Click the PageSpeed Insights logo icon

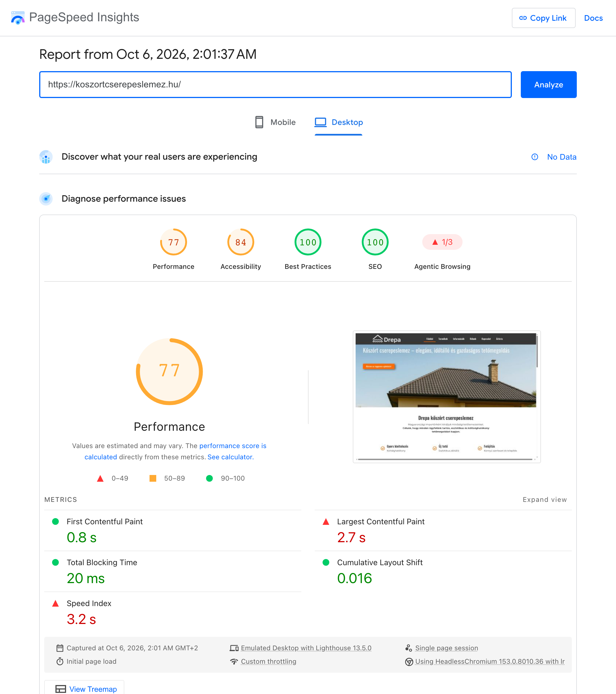click(x=18, y=18)
